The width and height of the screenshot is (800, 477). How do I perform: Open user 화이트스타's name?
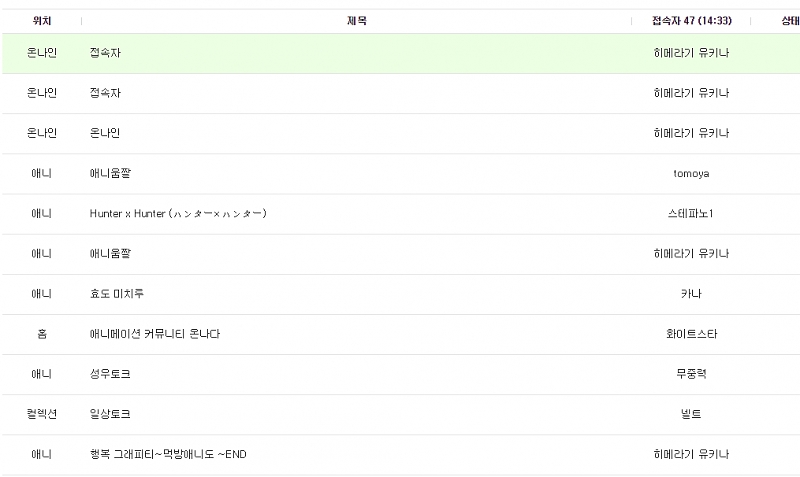point(691,334)
